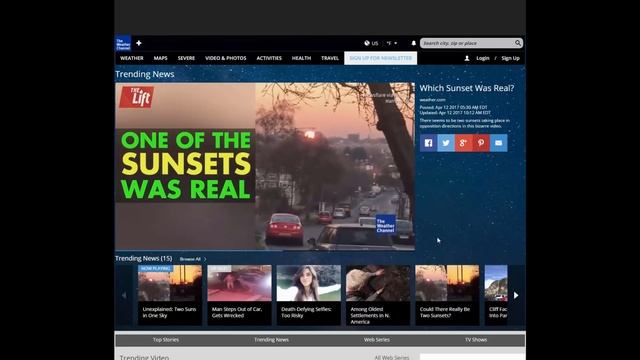Click Sign Up For Newsletter button
This screenshot has height=360, width=640.
(x=380, y=58)
